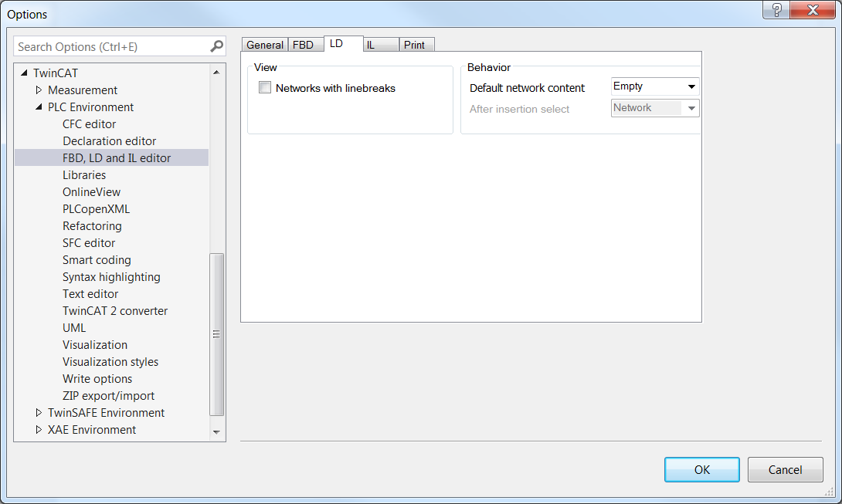Click the help question mark button
Image resolution: width=842 pixels, height=504 pixels.
tap(776, 10)
